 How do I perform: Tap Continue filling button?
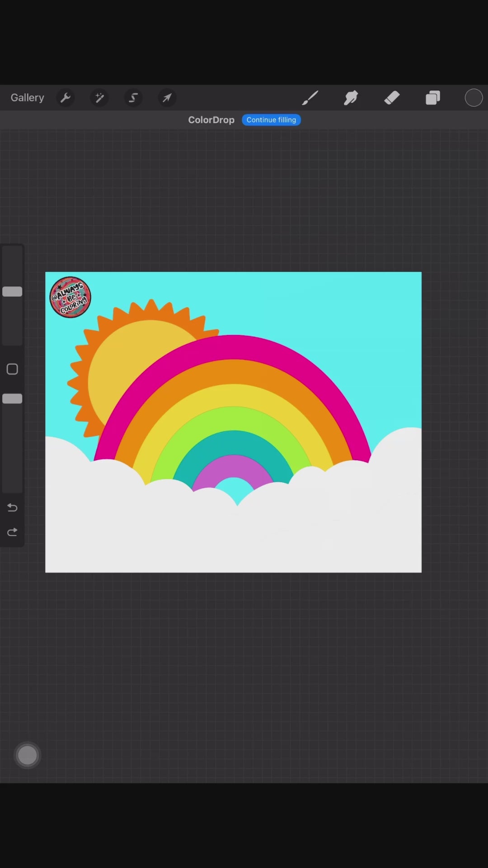coord(271,120)
